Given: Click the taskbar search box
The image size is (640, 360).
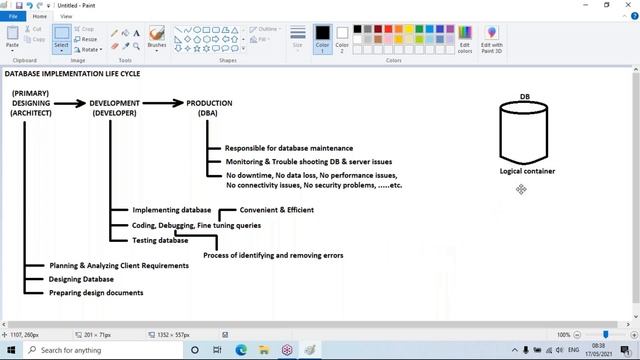Looking at the screenshot, I should click(x=103, y=350).
